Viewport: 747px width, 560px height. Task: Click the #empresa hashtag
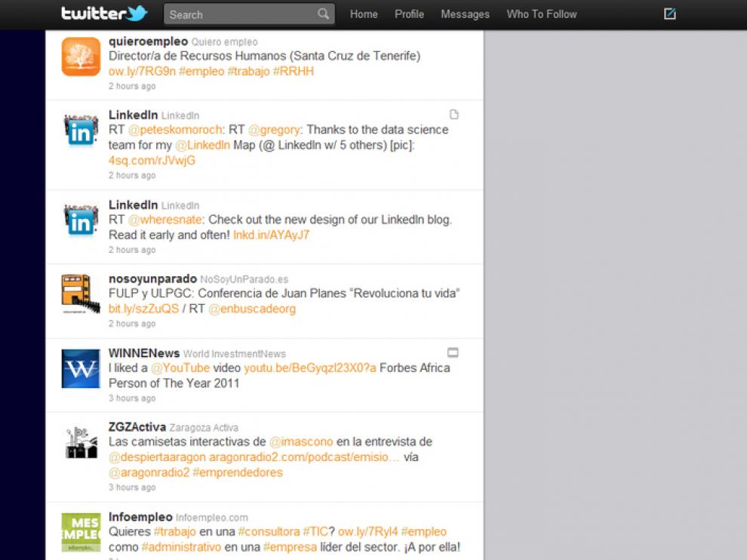pos(290,547)
